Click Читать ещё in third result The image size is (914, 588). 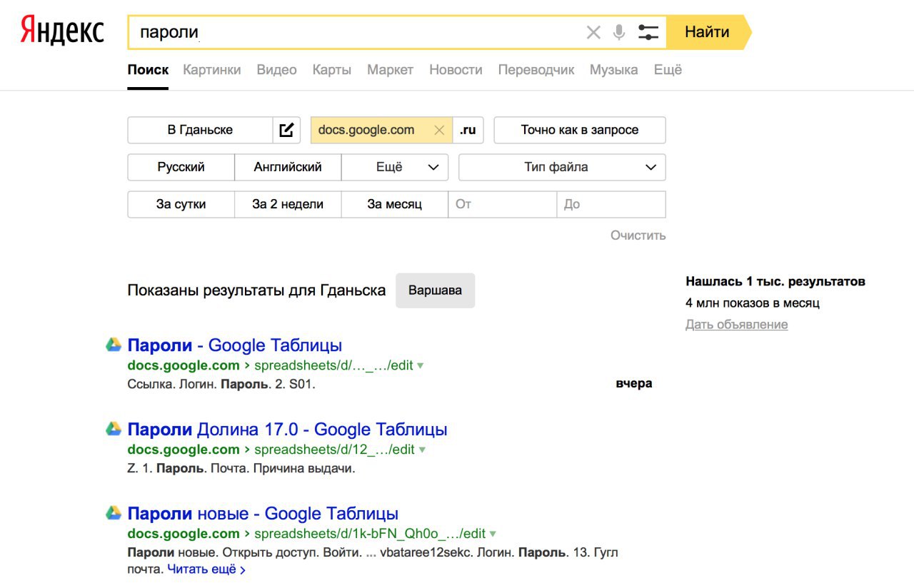tap(206, 569)
